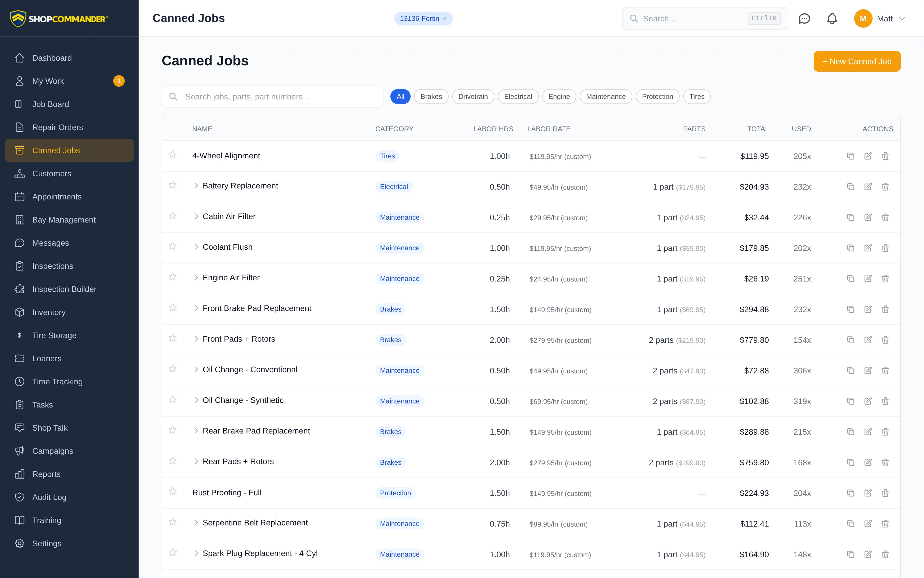This screenshot has width=924, height=578.
Task: Star the Battery Replacement job
Action: click(173, 185)
